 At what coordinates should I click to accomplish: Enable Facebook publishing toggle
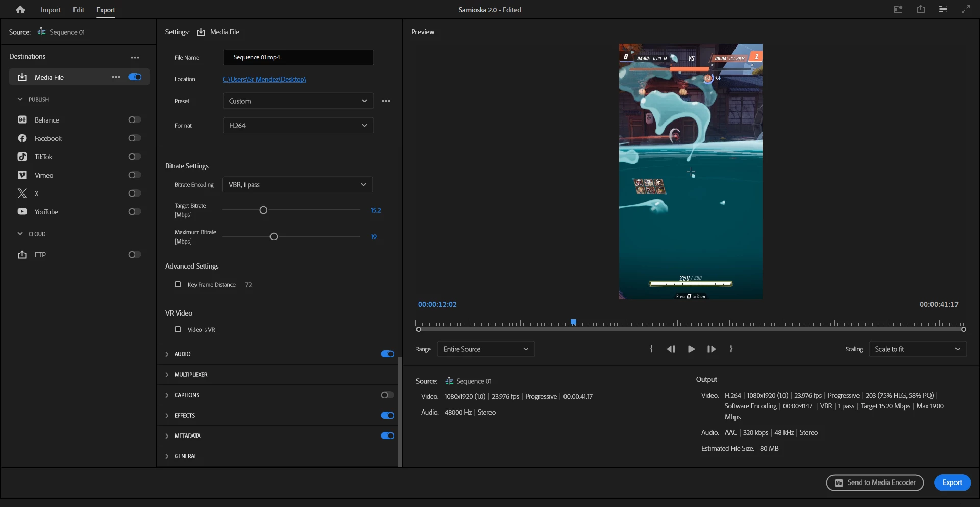[x=135, y=138]
